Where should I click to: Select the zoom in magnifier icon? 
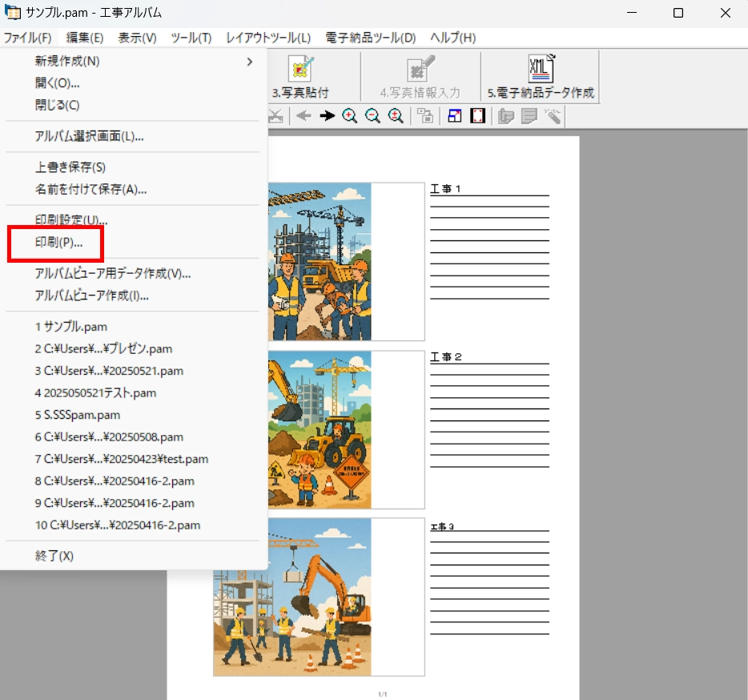(x=348, y=116)
